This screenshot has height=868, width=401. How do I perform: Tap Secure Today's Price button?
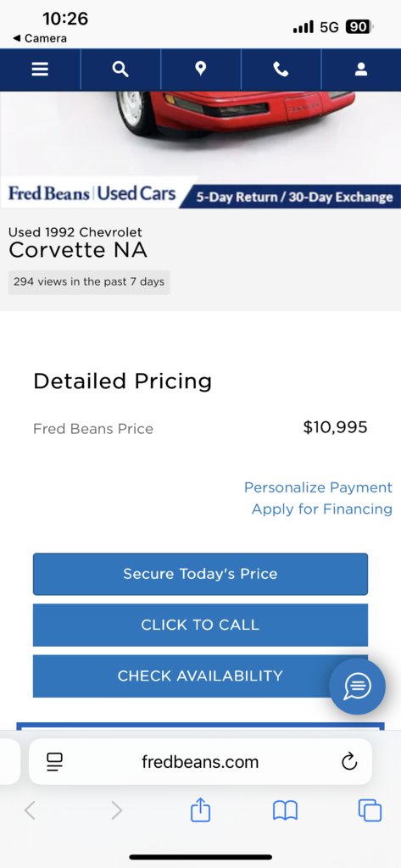click(x=200, y=574)
